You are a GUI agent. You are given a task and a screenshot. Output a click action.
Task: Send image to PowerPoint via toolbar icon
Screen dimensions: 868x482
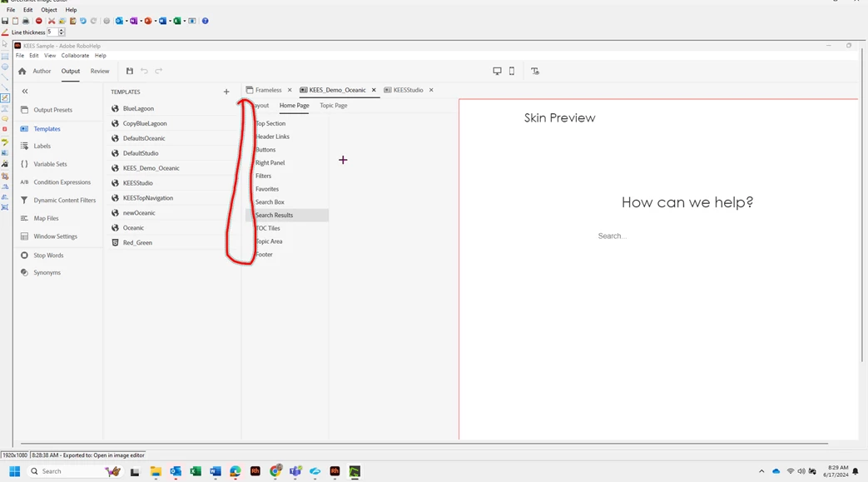point(148,21)
